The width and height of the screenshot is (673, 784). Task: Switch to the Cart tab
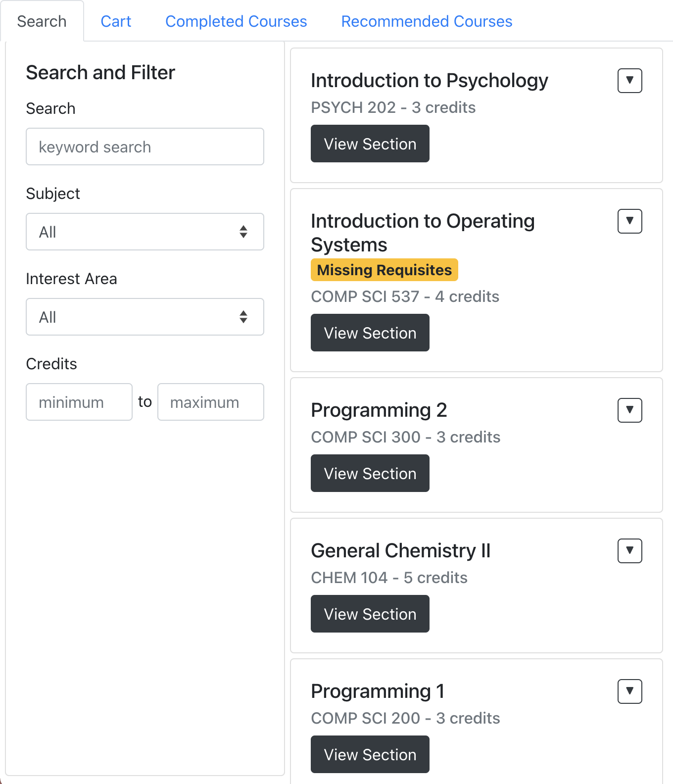[x=116, y=21]
